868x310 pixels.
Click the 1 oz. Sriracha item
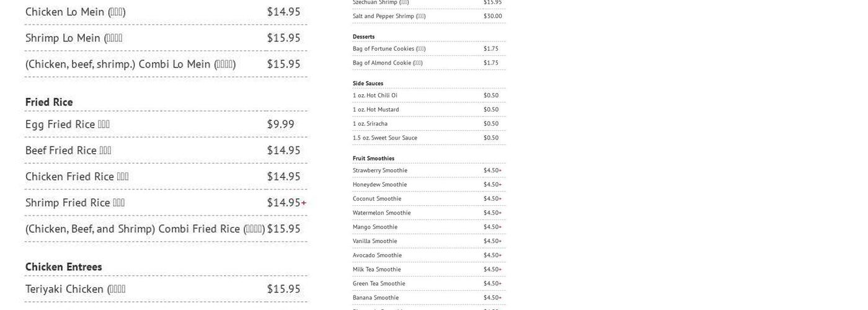(x=370, y=123)
